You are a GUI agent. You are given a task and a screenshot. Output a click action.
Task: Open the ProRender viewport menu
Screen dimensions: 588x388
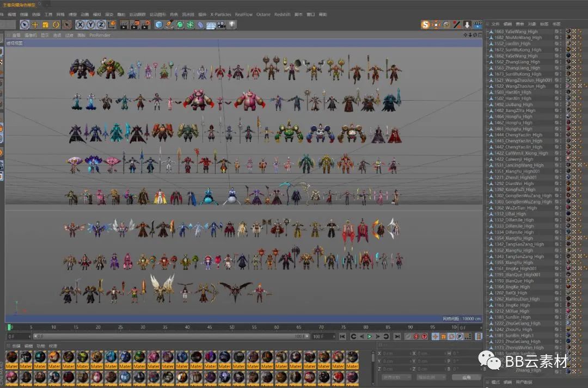click(100, 35)
